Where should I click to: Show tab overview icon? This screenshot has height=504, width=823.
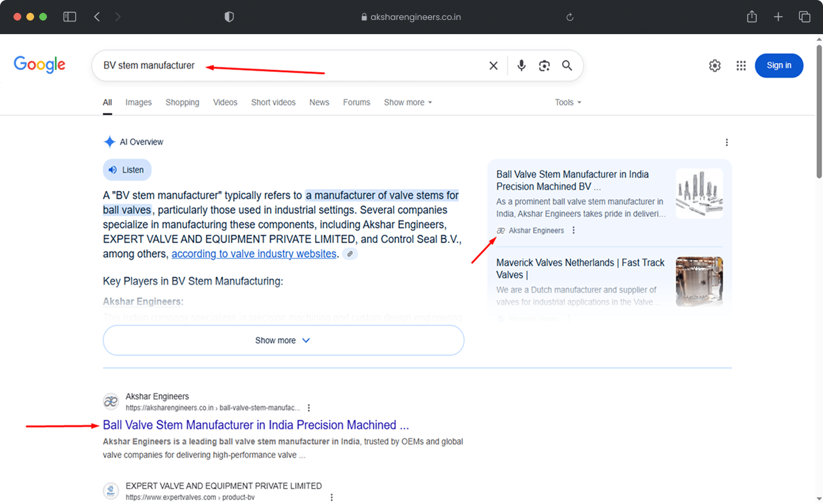[x=804, y=17]
